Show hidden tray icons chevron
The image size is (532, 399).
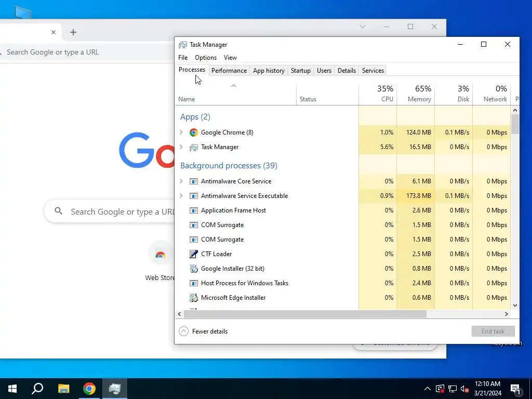tap(428, 389)
